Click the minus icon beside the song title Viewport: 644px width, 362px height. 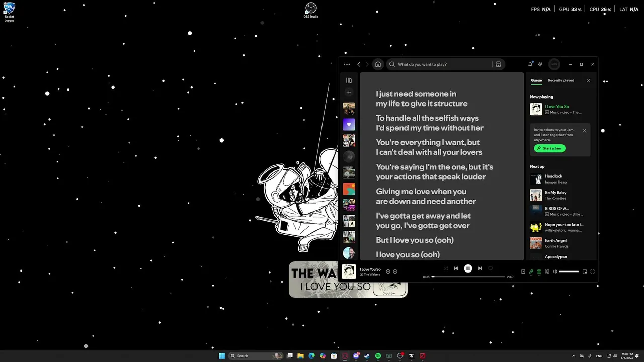(388, 271)
